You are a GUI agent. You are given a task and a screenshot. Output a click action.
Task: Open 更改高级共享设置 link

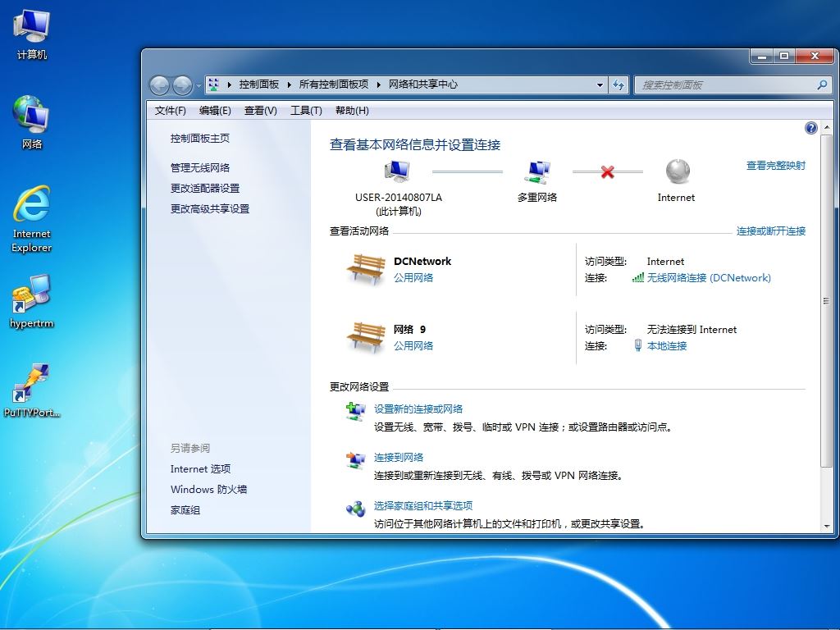click(x=209, y=208)
